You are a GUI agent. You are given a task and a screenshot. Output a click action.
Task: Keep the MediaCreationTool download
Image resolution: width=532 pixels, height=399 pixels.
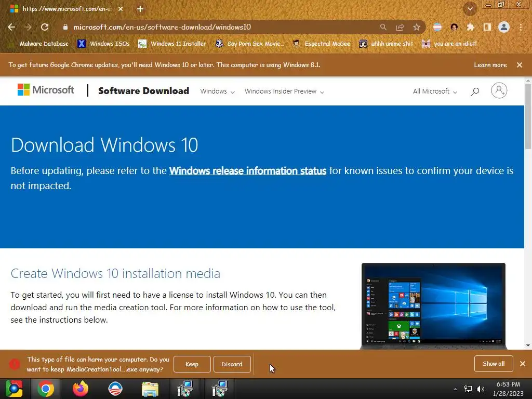(192, 364)
